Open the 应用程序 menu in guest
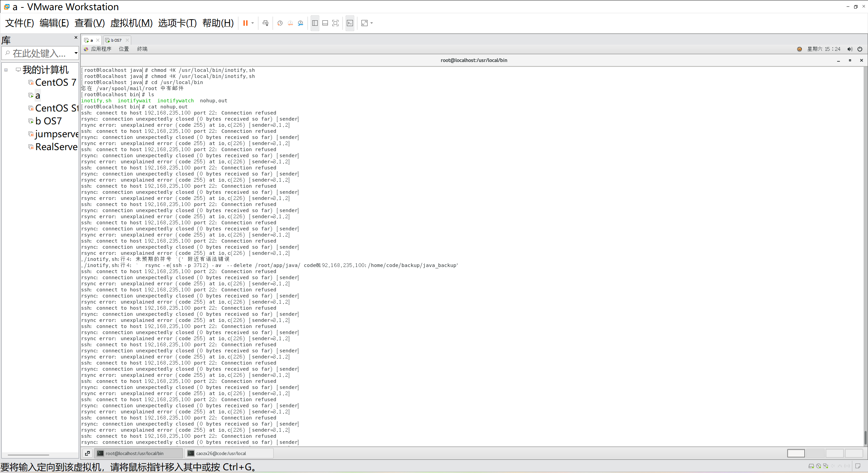 pyautogui.click(x=101, y=49)
